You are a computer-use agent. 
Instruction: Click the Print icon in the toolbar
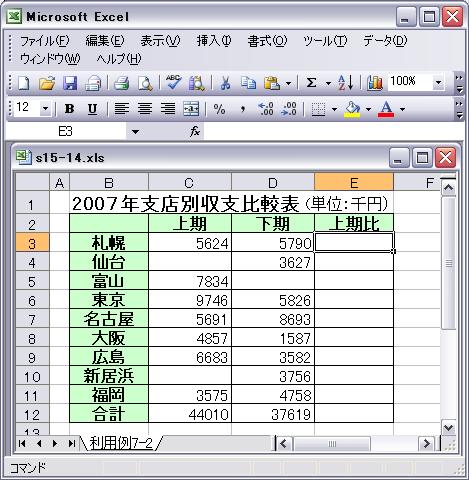pos(122,83)
